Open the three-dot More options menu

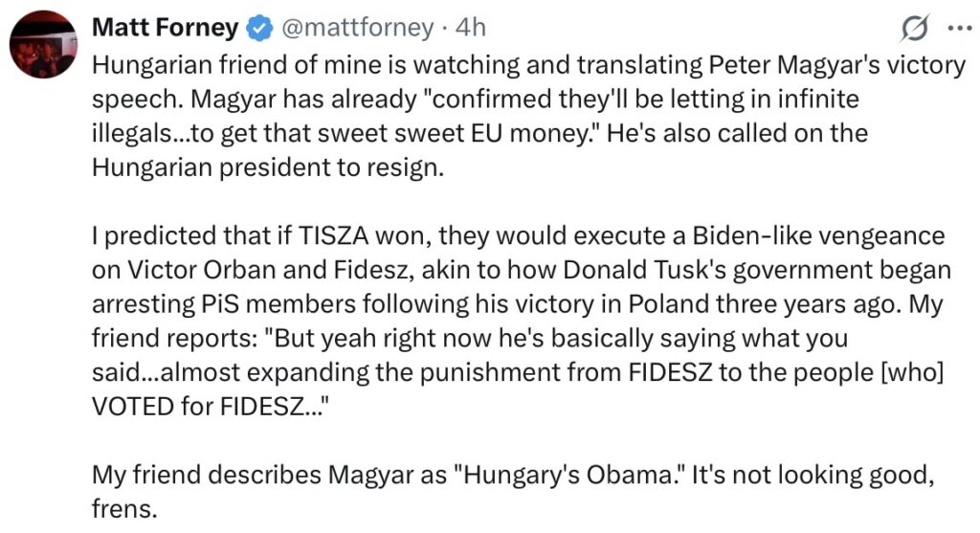(957, 29)
